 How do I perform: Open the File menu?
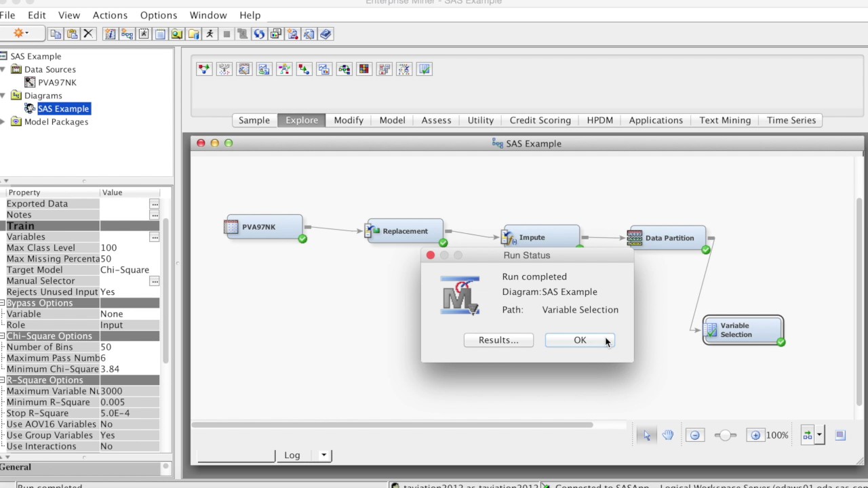pyautogui.click(x=7, y=15)
